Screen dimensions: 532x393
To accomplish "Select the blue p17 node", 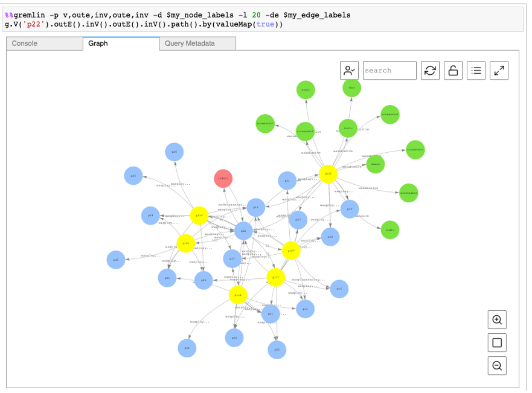I will click(232, 258).
